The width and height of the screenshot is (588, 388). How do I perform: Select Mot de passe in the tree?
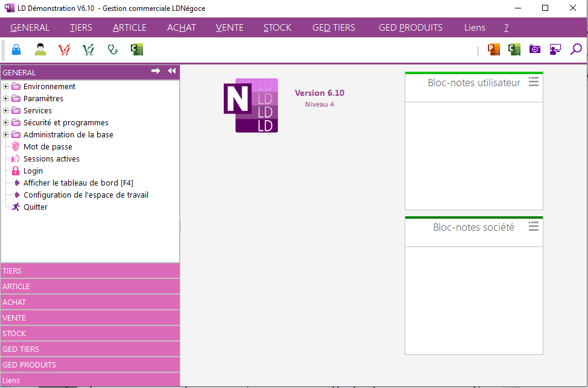coord(48,147)
